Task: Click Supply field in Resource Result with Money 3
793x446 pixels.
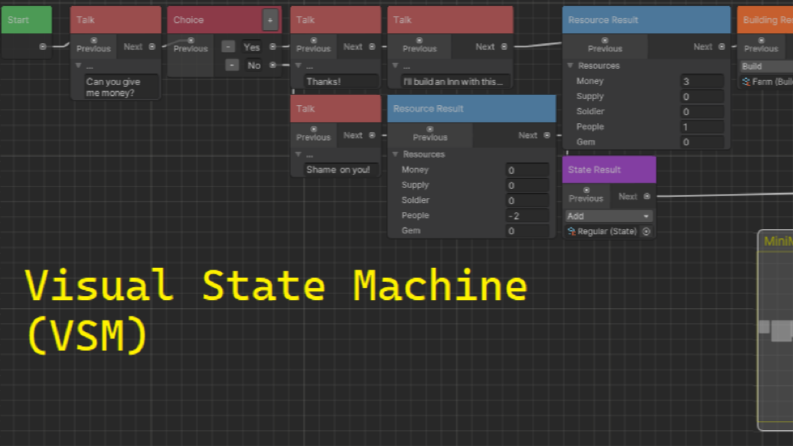Action: (x=702, y=97)
